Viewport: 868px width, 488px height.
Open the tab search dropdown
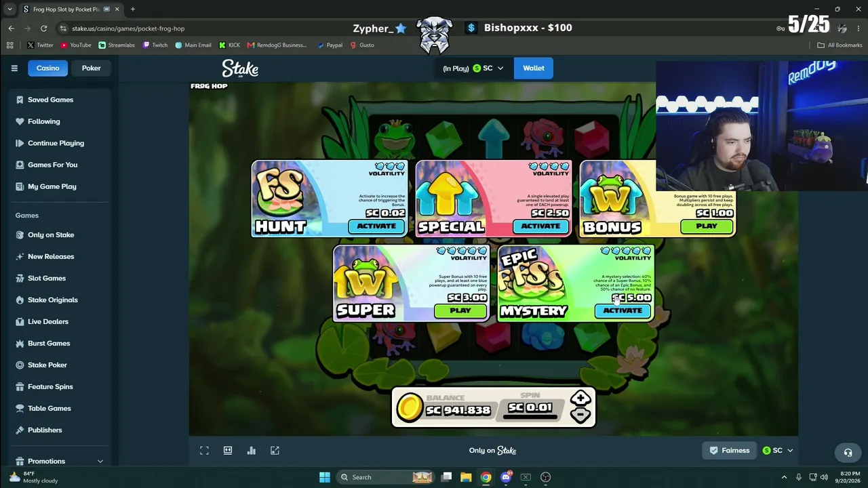point(9,9)
